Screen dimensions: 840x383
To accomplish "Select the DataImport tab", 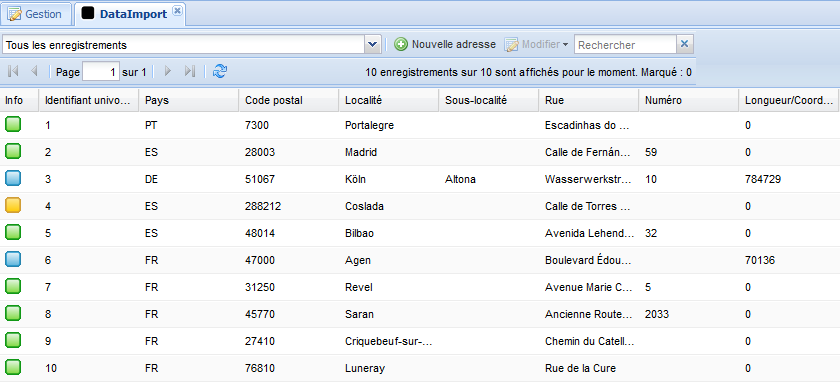I will coord(133,14).
